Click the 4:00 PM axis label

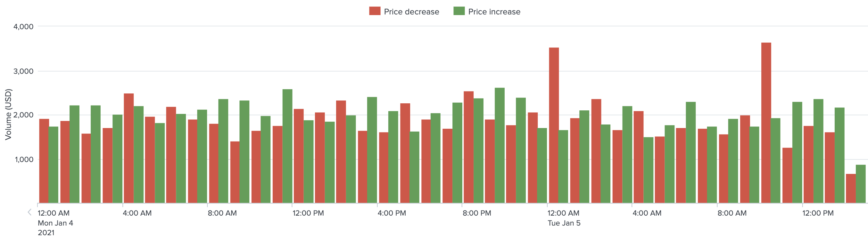[x=392, y=213]
